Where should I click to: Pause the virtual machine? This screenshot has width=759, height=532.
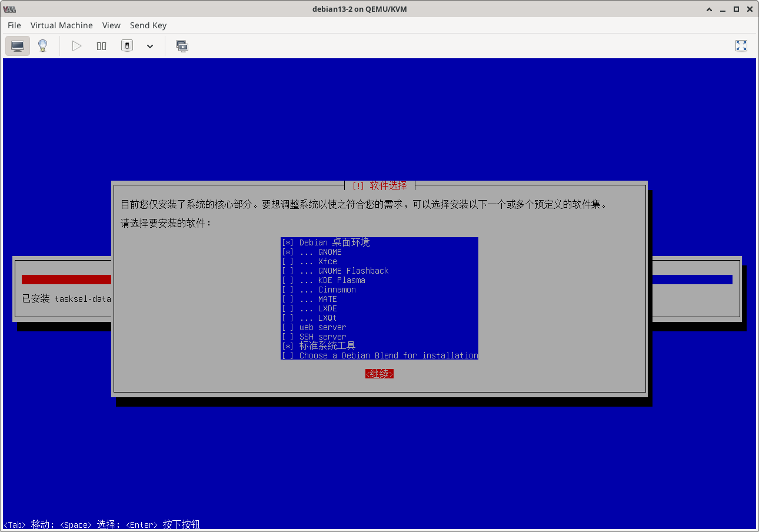[x=102, y=46]
